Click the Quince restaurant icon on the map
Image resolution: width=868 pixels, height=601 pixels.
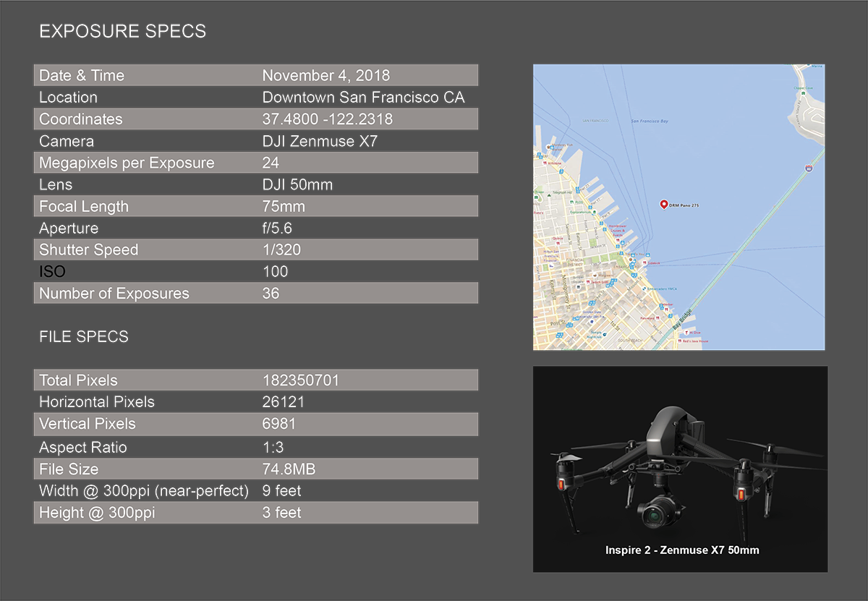557,242
